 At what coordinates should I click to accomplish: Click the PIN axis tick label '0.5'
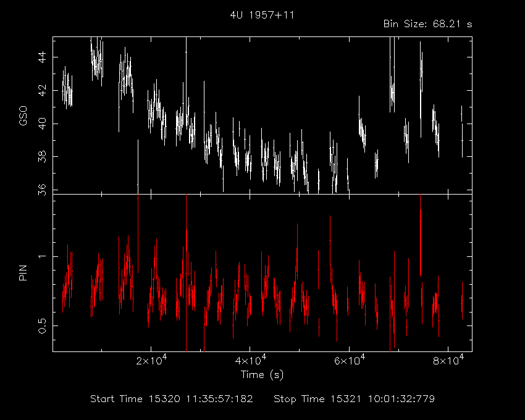(42, 325)
